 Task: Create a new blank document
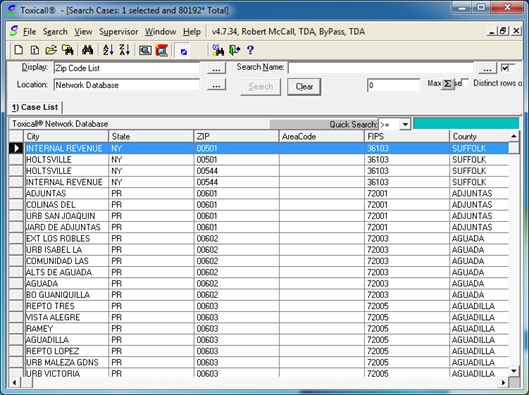tap(19, 50)
